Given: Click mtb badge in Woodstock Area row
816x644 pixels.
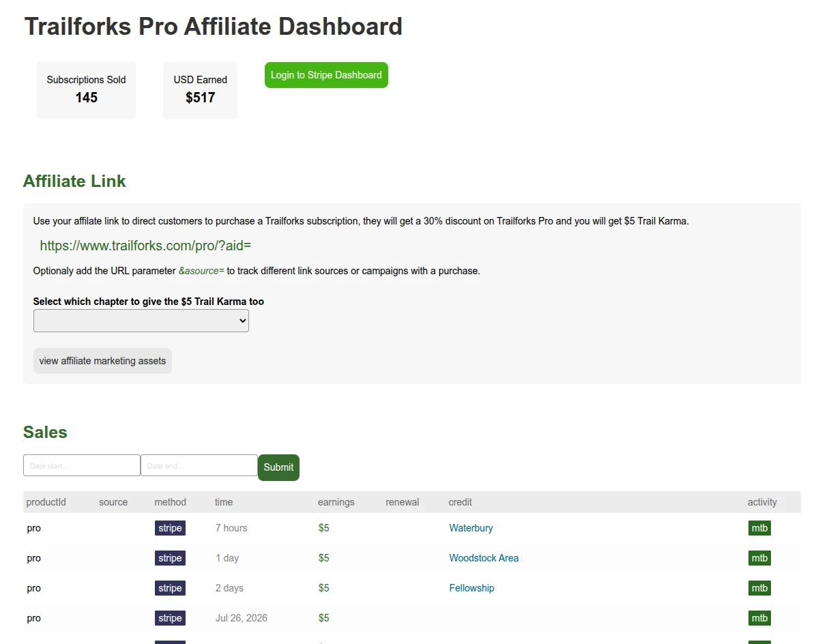Looking at the screenshot, I should (759, 558).
